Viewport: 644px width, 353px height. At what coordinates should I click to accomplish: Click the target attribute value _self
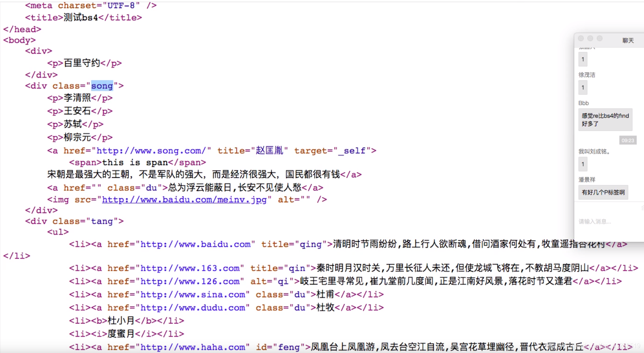[x=352, y=151]
